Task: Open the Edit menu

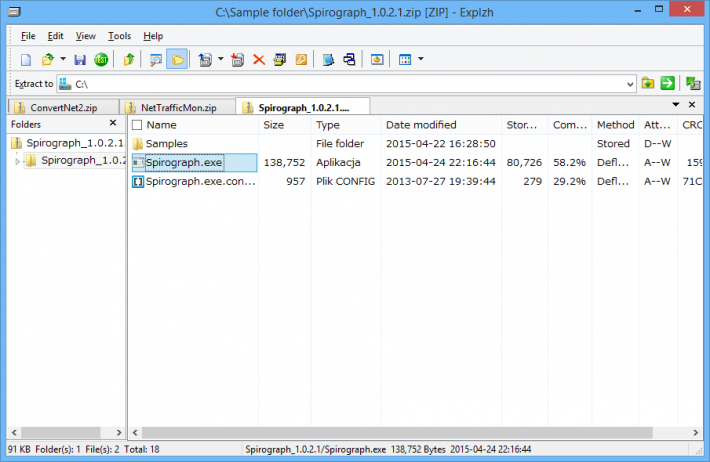Action: 55,36
